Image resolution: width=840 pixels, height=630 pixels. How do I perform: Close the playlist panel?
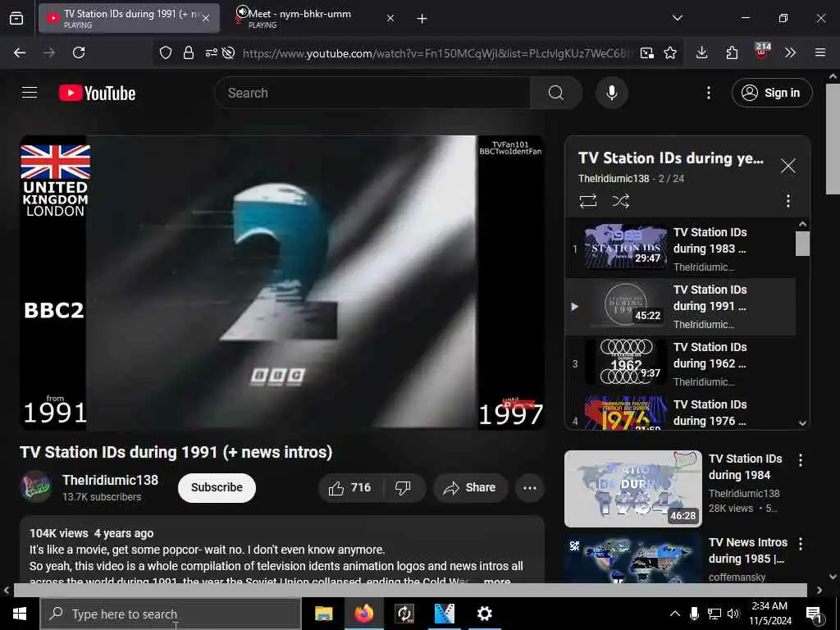click(787, 166)
